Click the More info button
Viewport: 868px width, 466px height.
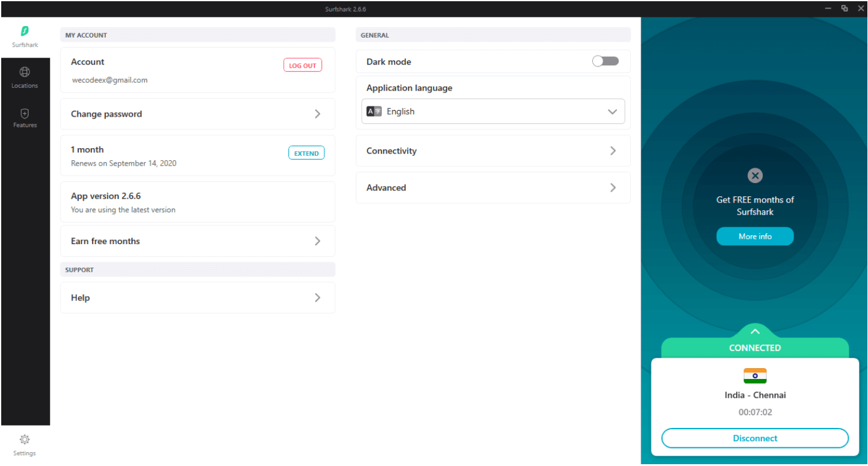click(x=755, y=236)
